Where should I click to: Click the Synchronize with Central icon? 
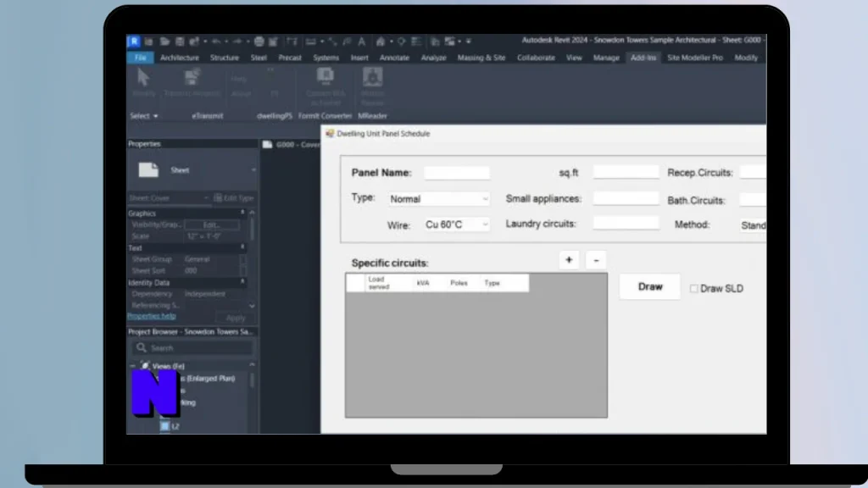(194, 42)
